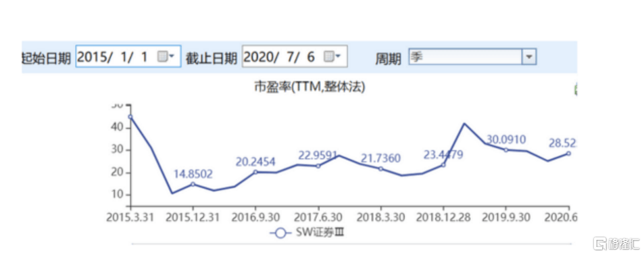Open the end date calendar picker icon
This screenshot has height=255, width=644.
(x=329, y=56)
